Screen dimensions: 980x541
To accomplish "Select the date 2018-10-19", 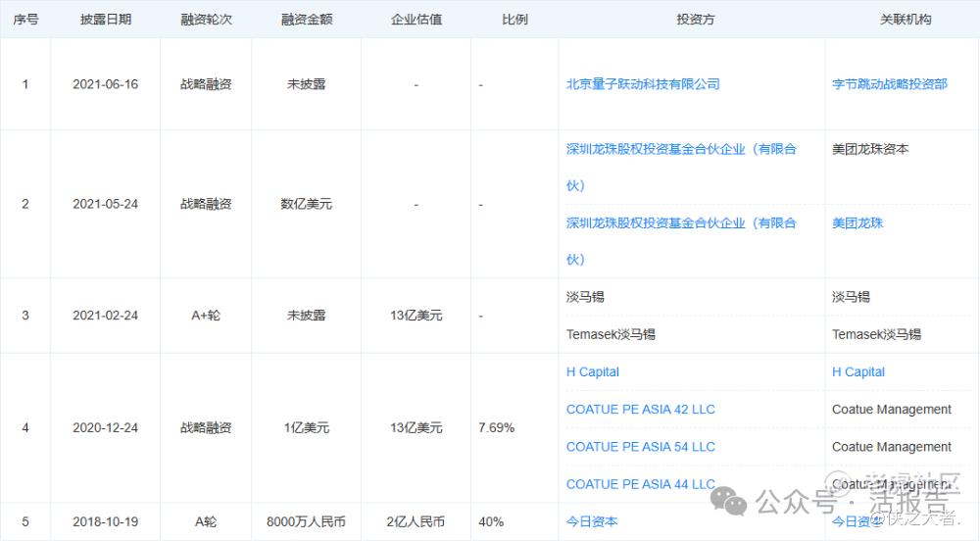I will click(105, 521).
